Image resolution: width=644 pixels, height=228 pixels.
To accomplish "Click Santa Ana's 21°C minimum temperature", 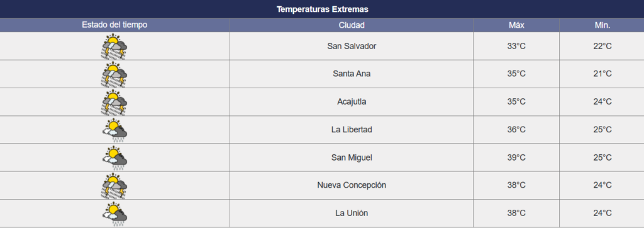I will click(602, 74).
